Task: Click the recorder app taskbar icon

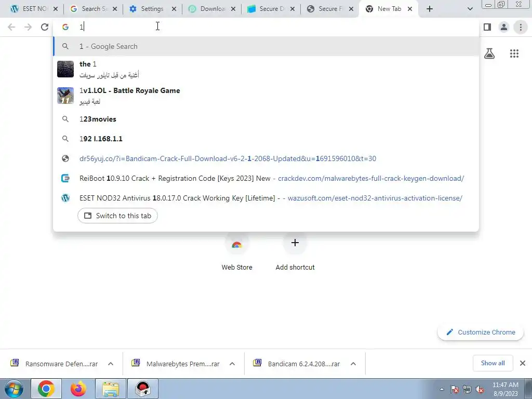Action: tap(143, 389)
